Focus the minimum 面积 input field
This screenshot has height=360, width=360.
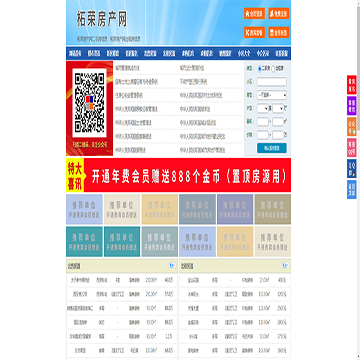pyautogui.click(x=263, y=122)
